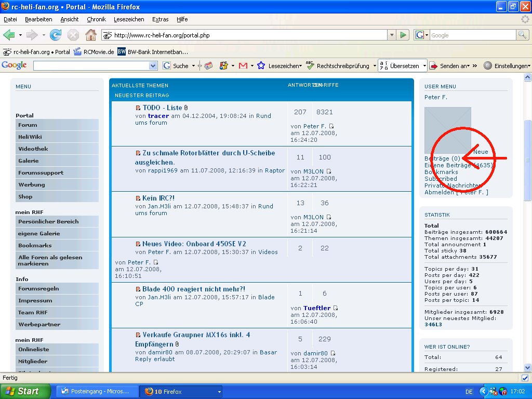Jump to the last post by damir80
This screenshot has height=399, width=532.
pos(333,353)
